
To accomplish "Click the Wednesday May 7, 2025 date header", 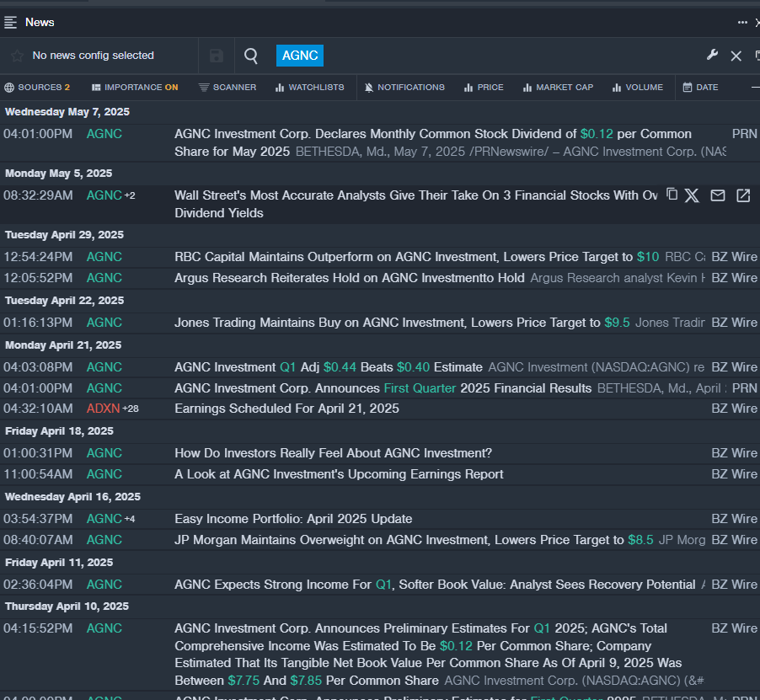I will point(67,112).
